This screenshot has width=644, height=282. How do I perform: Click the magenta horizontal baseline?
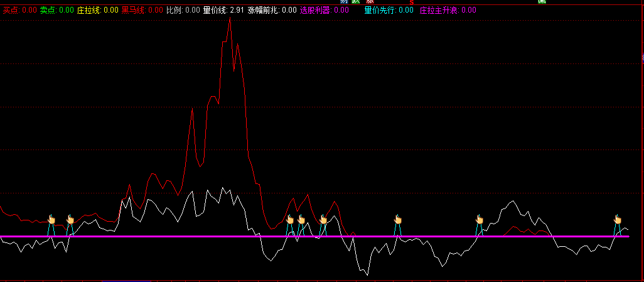coord(188,237)
